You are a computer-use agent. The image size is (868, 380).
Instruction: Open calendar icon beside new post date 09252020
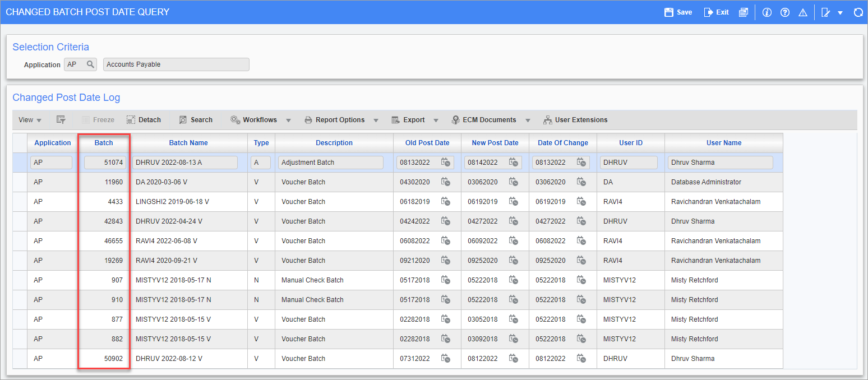514,261
